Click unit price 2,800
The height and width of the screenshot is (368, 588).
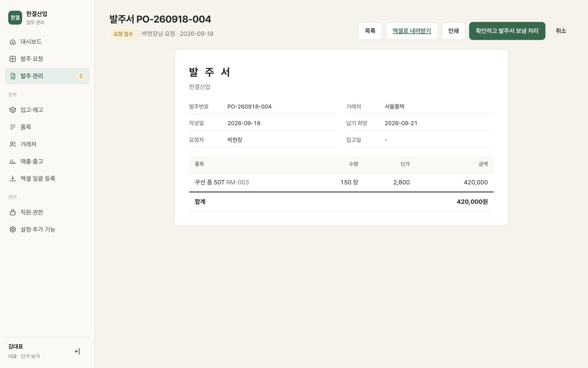401,183
